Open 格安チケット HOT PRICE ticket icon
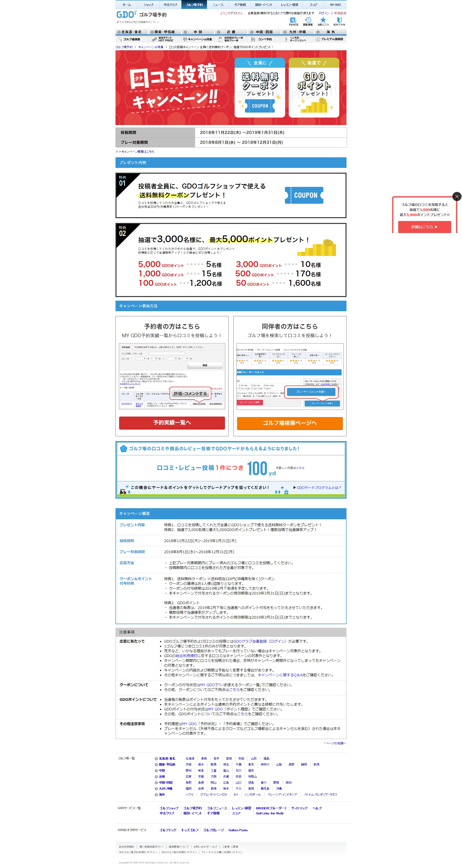The width and height of the screenshot is (462, 868). pos(154,39)
